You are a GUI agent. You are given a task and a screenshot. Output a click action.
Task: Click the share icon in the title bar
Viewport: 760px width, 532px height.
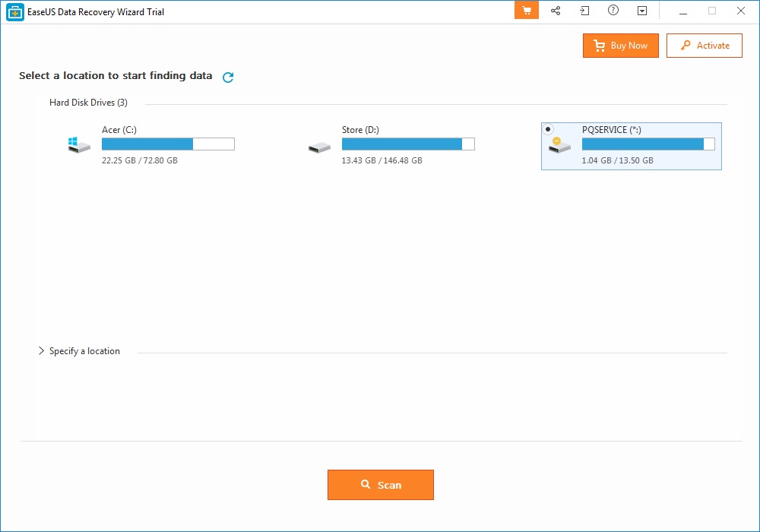556,11
